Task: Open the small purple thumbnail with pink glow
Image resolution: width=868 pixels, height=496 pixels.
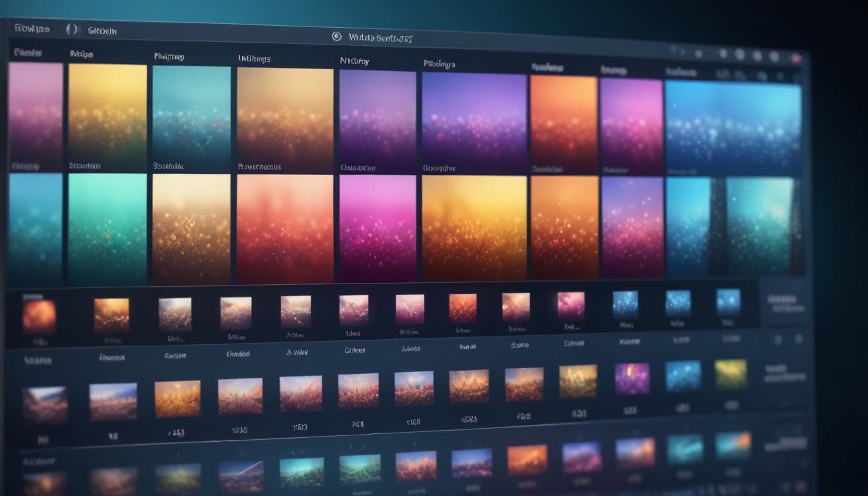Action: click(632, 378)
